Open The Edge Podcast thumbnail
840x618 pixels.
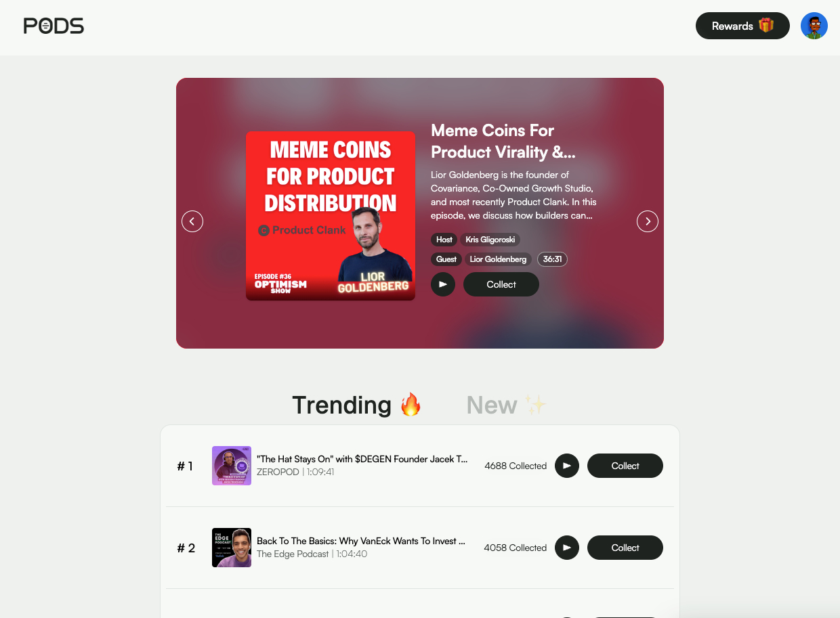click(232, 548)
